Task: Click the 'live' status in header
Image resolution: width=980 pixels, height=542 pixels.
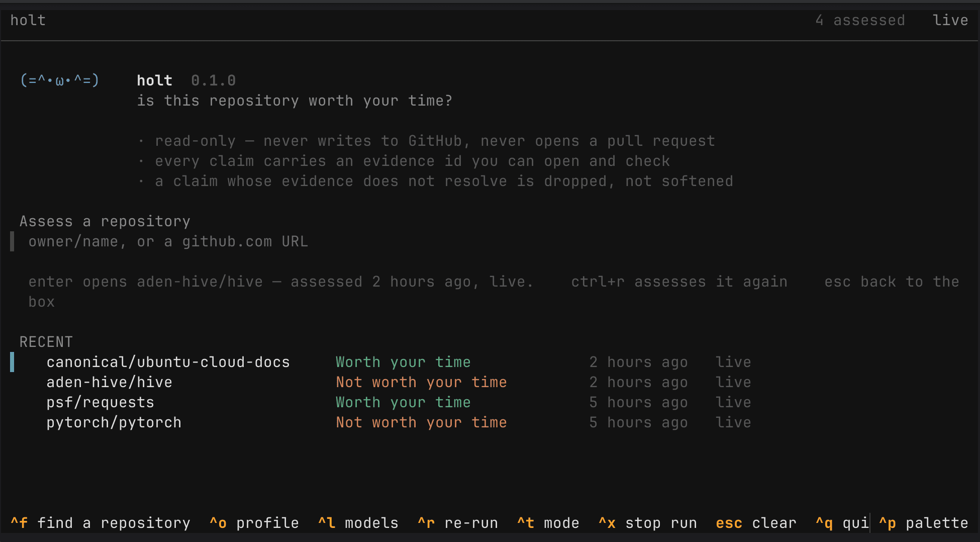Action: (x=950, y=21)
